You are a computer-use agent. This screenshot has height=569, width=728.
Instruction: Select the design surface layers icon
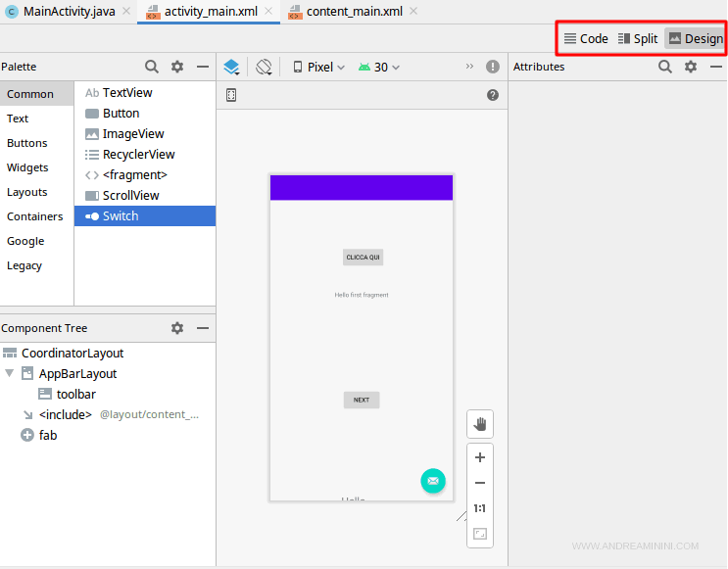tap(231, 67)
